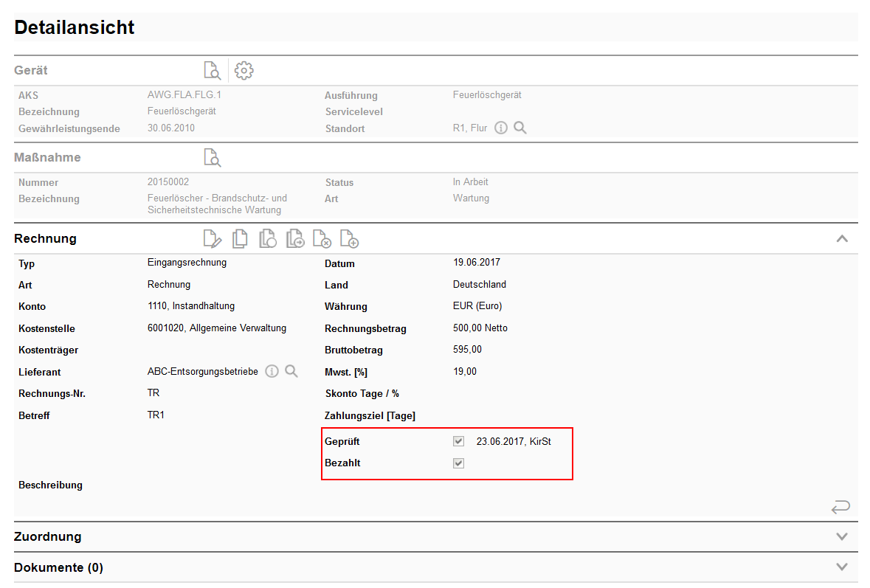Toggle the Bezahlt checkbox
870x588 pixels.
(459, 463)
